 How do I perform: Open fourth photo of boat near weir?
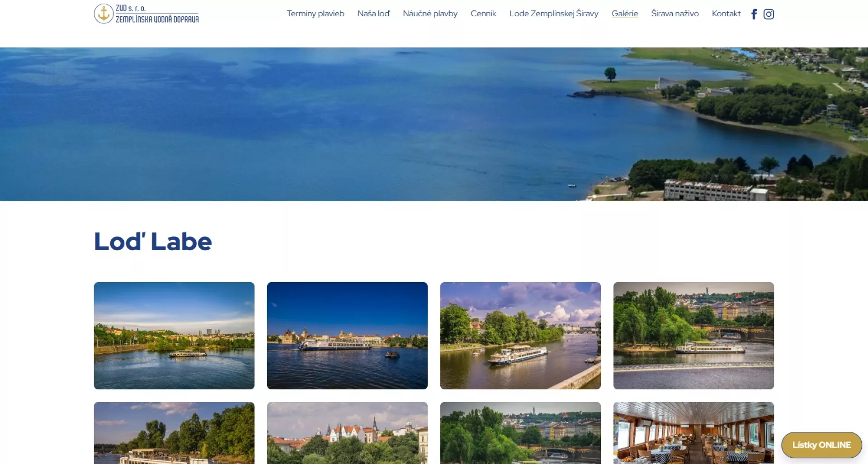coord(693,336)
